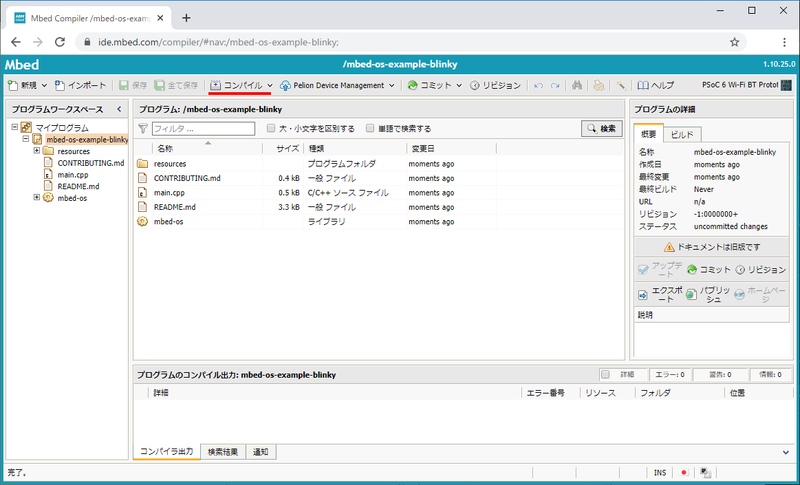Click エクスポート button
800x485 pixels.
pyautogui.click(x=661, y=294)
